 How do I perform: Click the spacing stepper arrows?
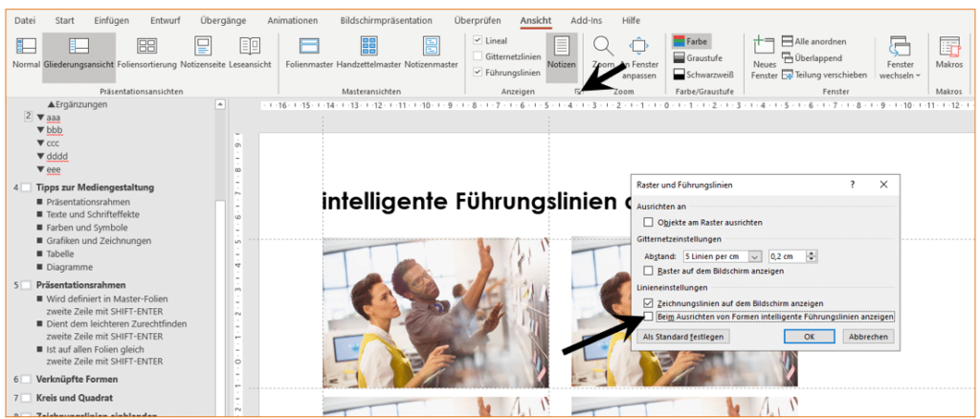(x=812, y=256)
